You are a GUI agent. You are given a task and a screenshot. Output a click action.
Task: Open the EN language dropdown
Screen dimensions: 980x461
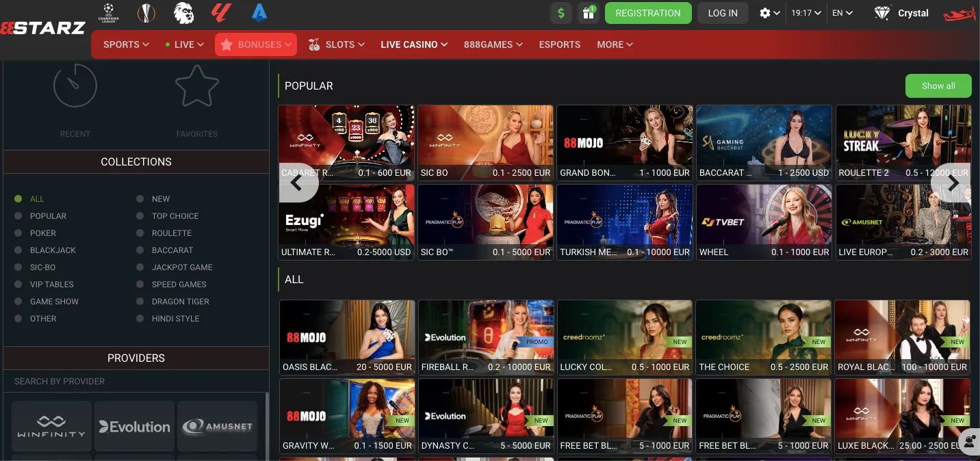[x=842, y=13]
